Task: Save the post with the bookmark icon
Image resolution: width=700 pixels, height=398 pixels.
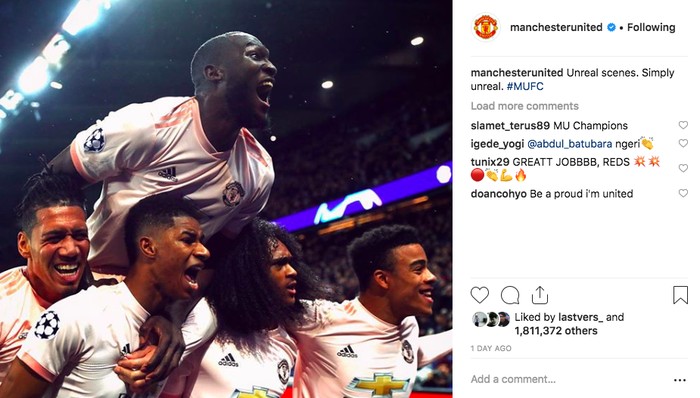Action: pyautogui.click(x=680, y=295)
